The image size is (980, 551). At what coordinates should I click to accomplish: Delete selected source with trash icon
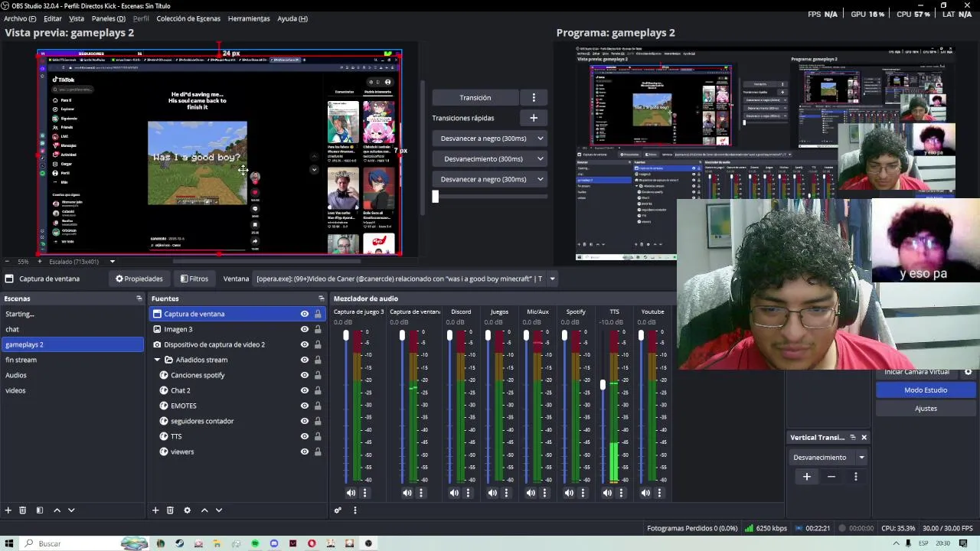[x=170, y=510]
